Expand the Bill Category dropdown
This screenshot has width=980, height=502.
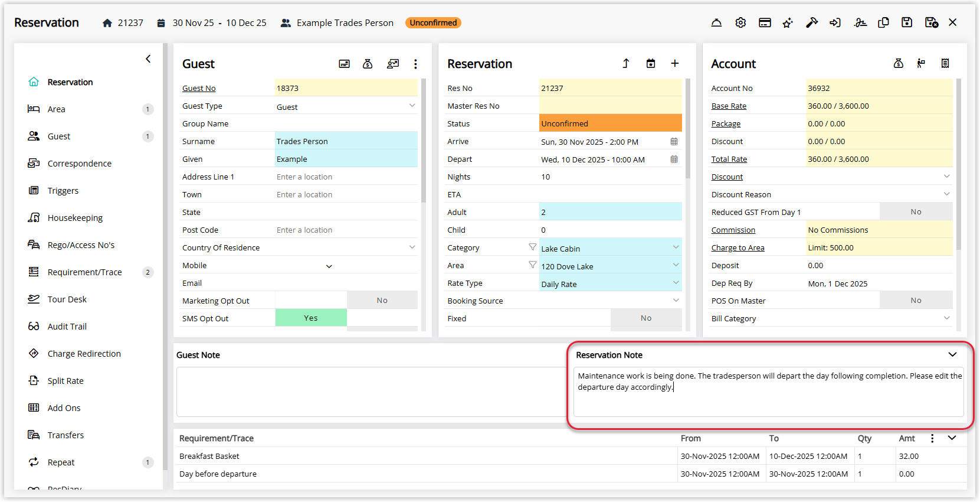tap(946, 318)
